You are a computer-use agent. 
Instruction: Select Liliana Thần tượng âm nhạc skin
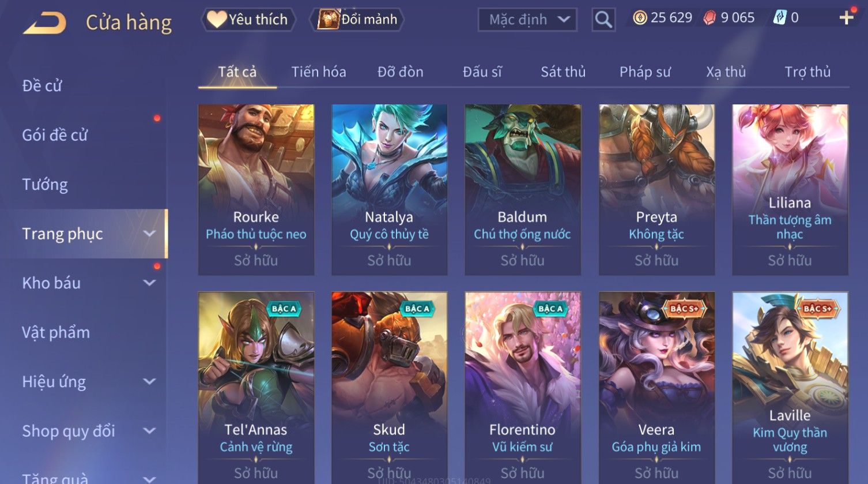790,190
